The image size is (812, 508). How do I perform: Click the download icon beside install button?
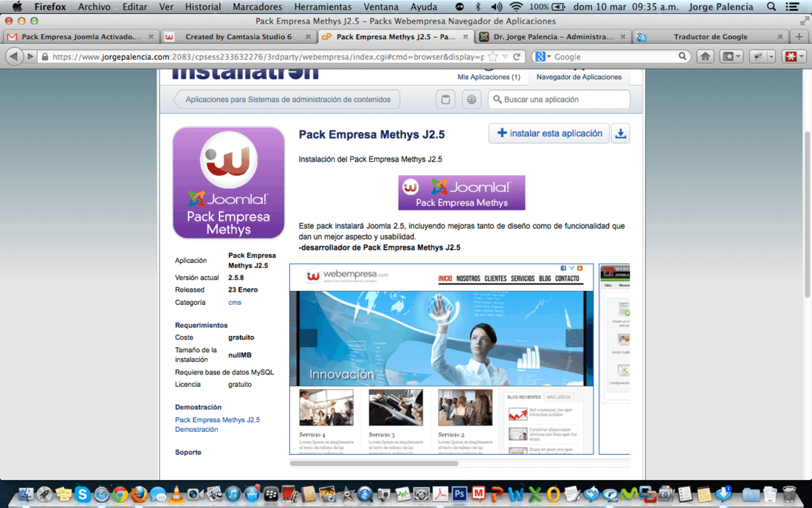[x=620, y=134]
